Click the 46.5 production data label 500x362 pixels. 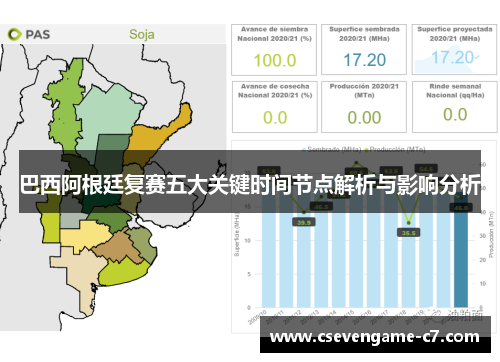click(x=321, y=207)
